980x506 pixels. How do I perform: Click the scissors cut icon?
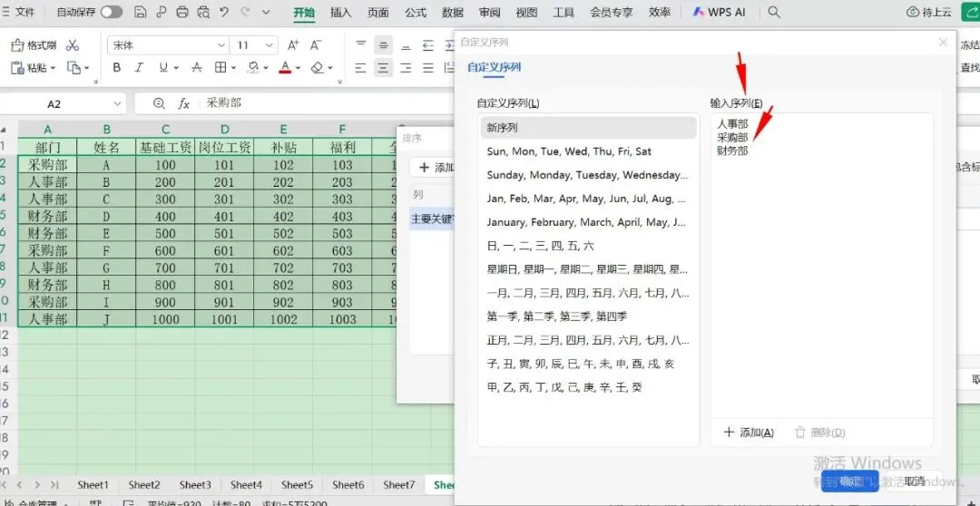(x=73, y=45)
